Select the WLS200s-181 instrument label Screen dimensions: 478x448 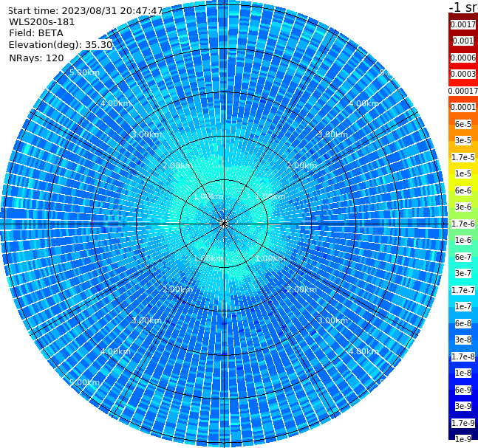coord(42,22)
